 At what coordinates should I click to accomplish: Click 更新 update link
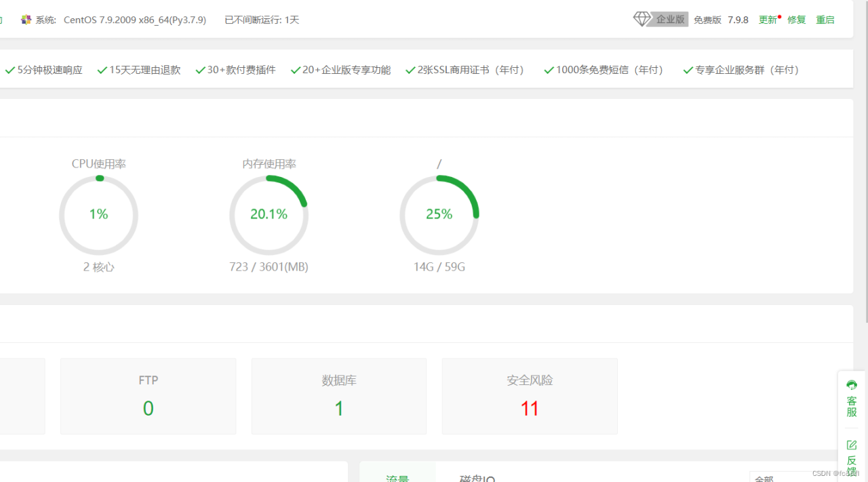[x=768, y=20]
